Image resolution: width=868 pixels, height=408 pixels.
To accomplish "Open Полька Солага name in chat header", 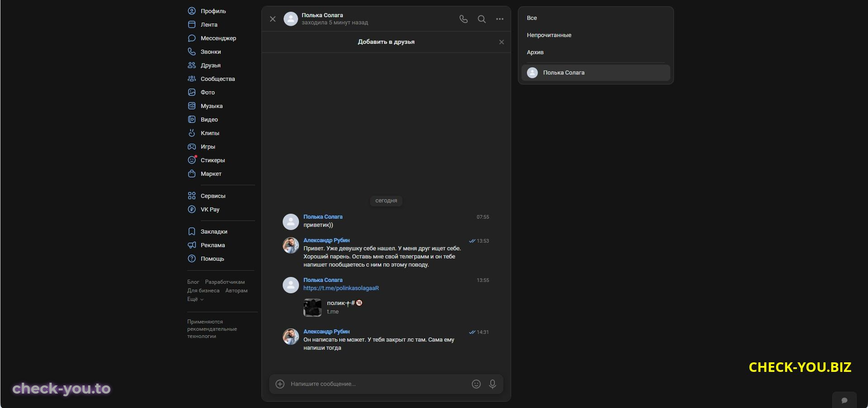I will (323, 15).
